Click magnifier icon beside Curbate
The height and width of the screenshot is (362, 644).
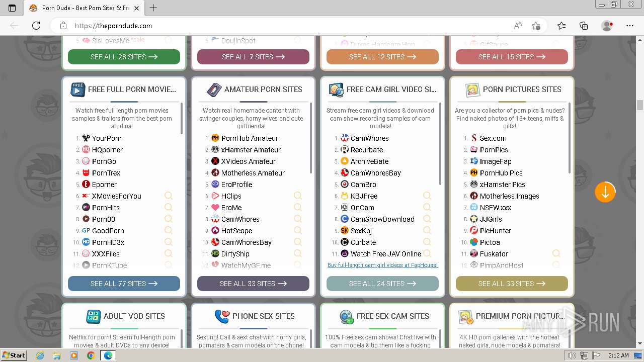[x=427, y=242]
